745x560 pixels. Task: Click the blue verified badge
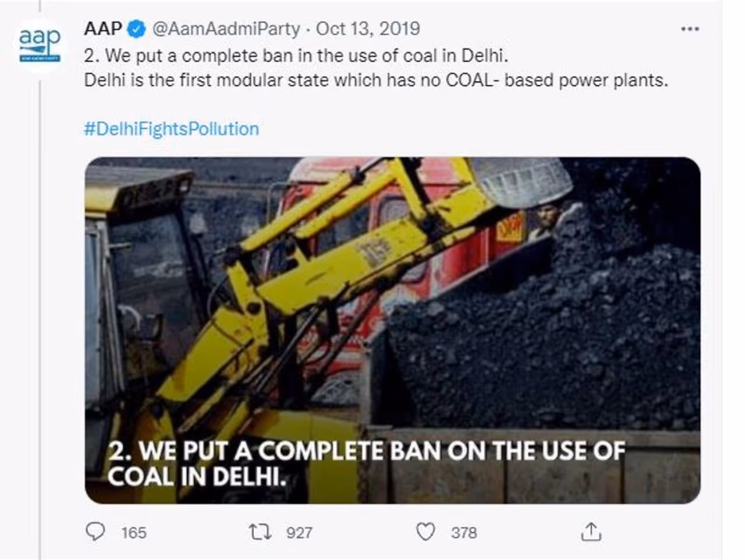click(x=137, y=29)
